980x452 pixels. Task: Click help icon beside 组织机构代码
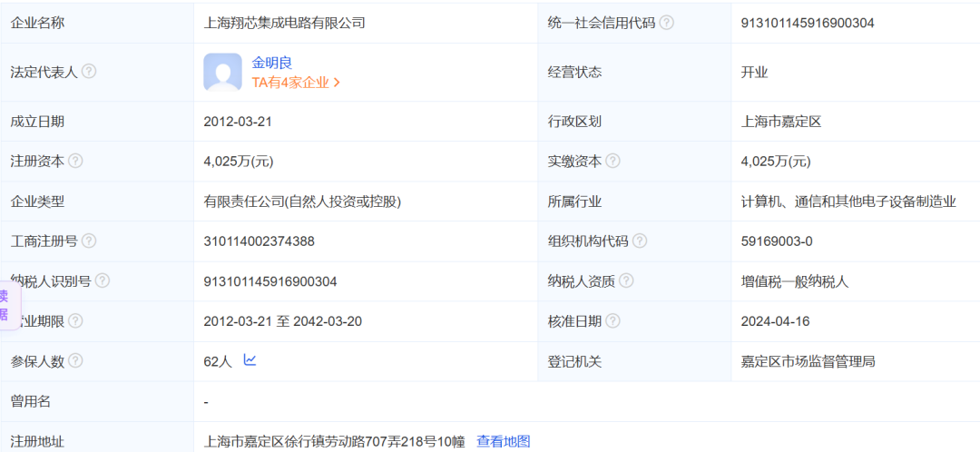pyautogui.click(x=640, y=241)
